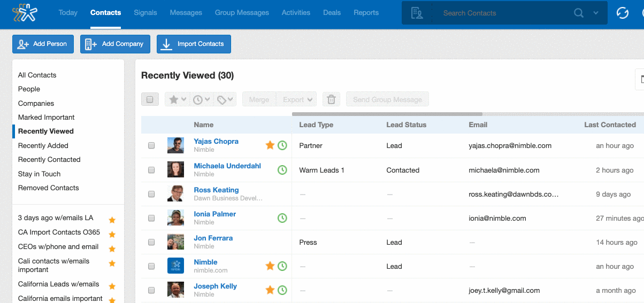644x303 pixels.
Task: Click the star beside CEOs w/phone and email
Action: click(x=112, y=248)
